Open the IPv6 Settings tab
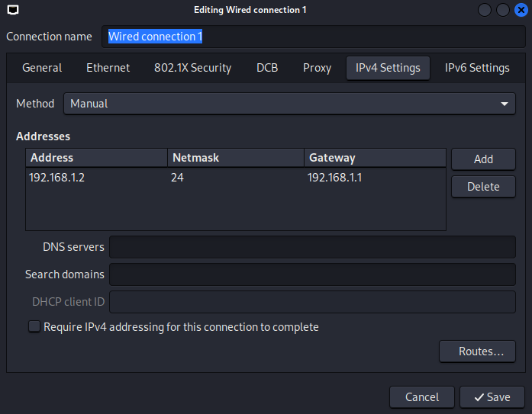 (477, 68)
